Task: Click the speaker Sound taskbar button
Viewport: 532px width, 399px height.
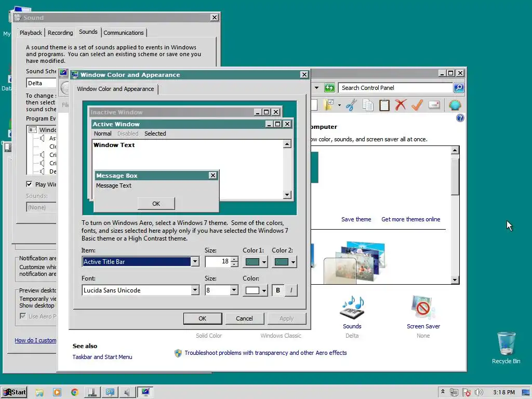Action: 127,392
